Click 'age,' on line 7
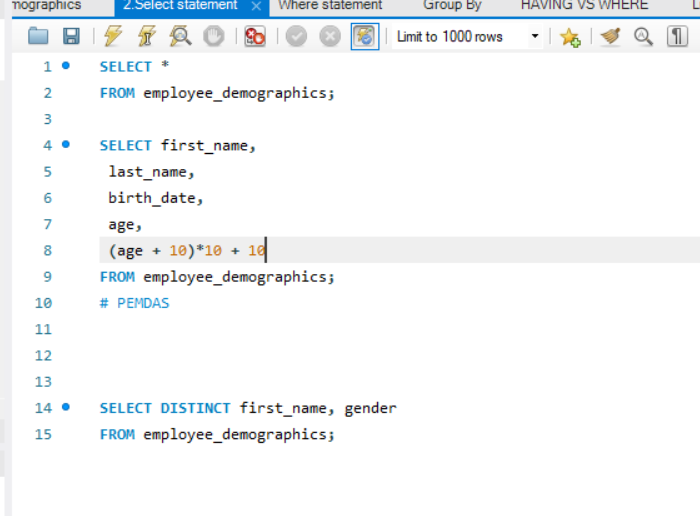Viewport: 700px width, 516px height. pyautogui.click(x=125, y=225)
